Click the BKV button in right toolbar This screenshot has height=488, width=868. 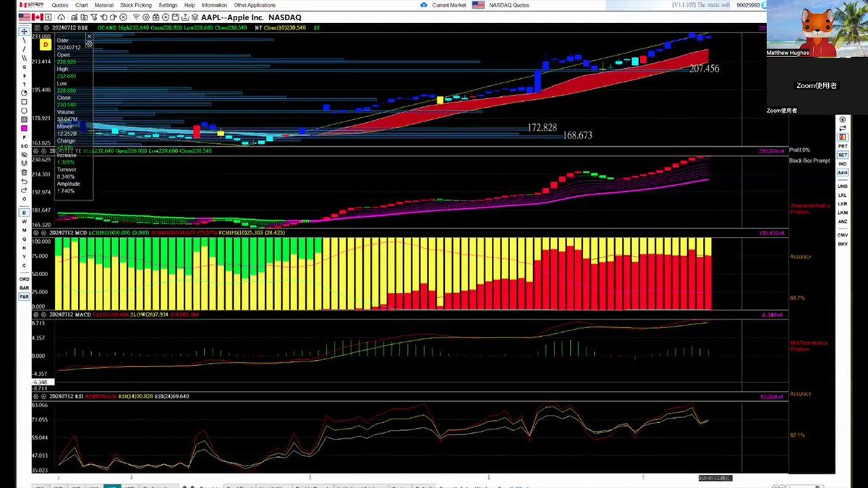tap(843, 244)
